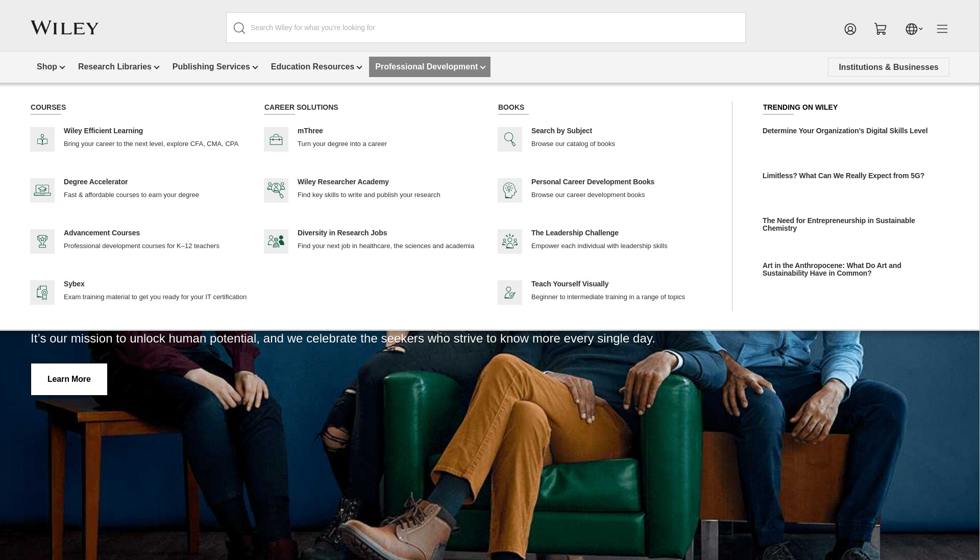Click the Learn More button

pos(69,379)
